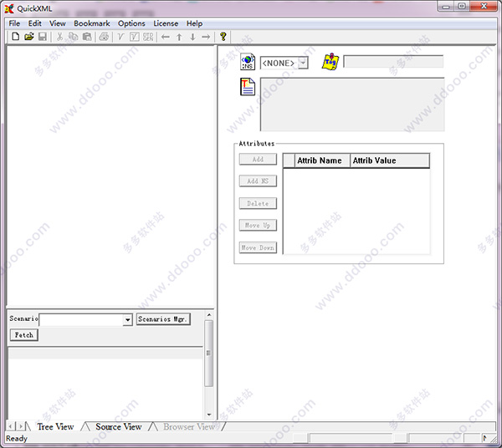
Task: Click the checkmark validate toolbar icon
Action: click(x=120, y=37)
